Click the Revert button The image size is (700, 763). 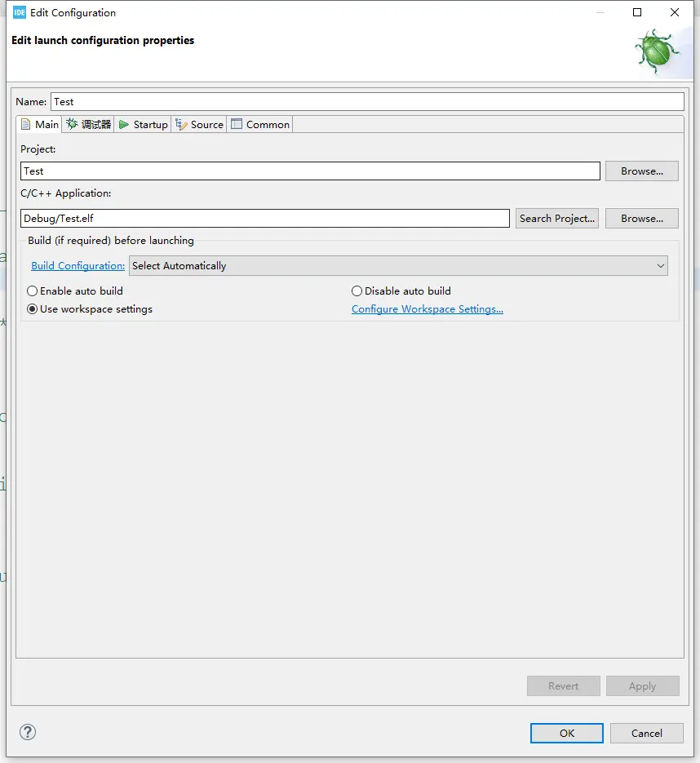(x=563, y=685)
